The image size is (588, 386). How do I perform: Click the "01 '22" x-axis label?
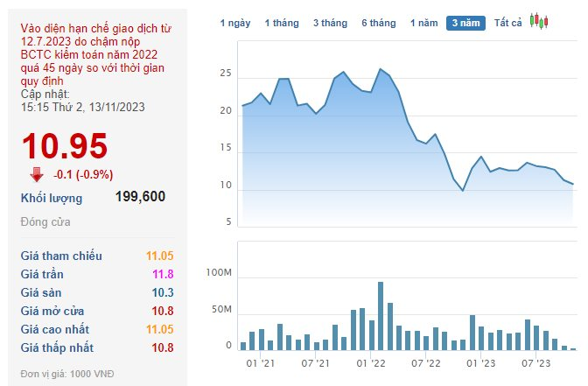[372, 361]
